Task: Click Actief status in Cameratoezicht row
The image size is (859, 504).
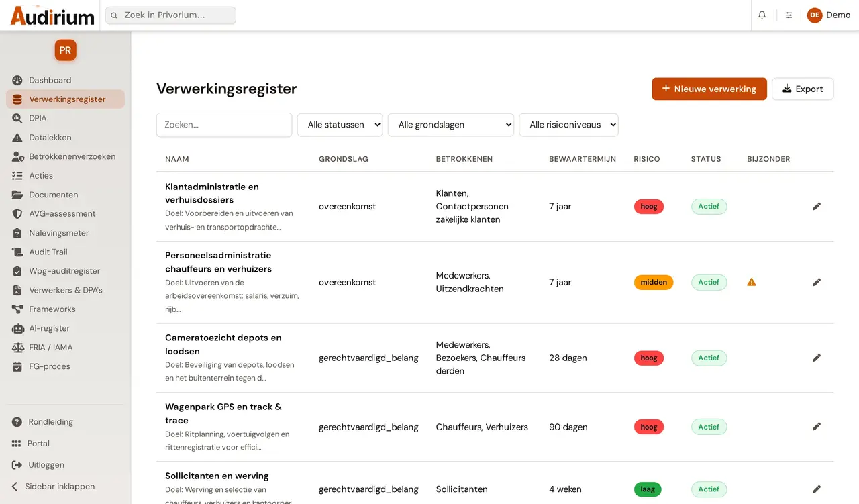Action: [709, 358]
